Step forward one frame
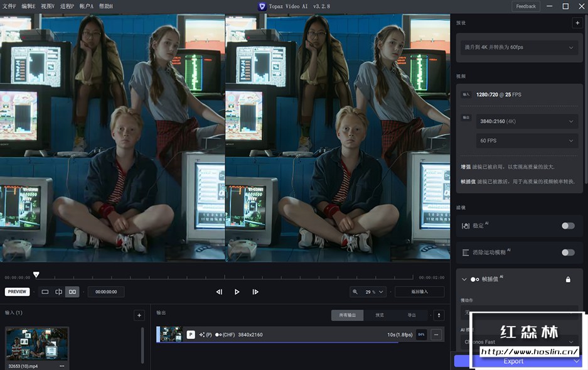 click(255, 291)
